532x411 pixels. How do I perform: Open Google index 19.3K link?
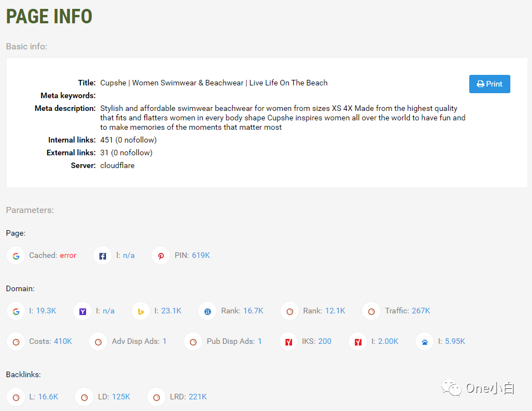point(46,311)
